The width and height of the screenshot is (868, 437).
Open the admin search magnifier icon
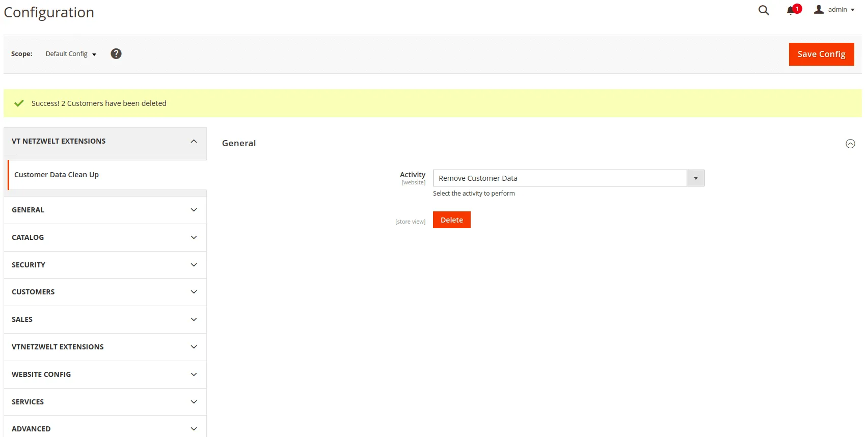763,10
